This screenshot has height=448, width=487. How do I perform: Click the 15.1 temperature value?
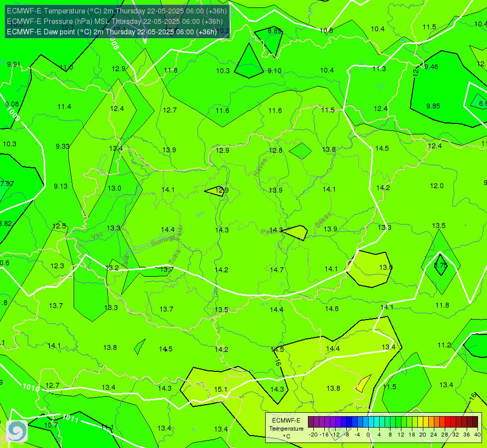220,389
